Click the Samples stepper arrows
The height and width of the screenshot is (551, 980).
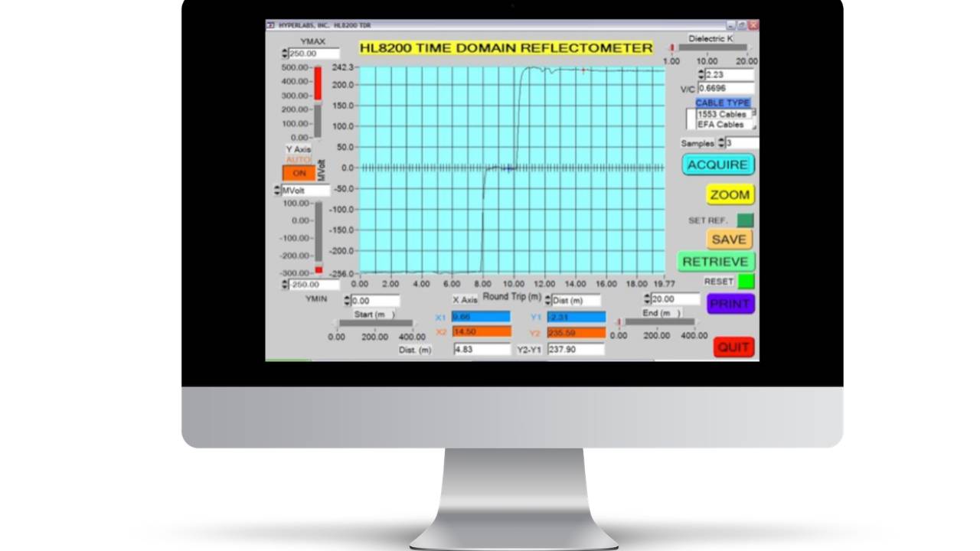point(720,143)
